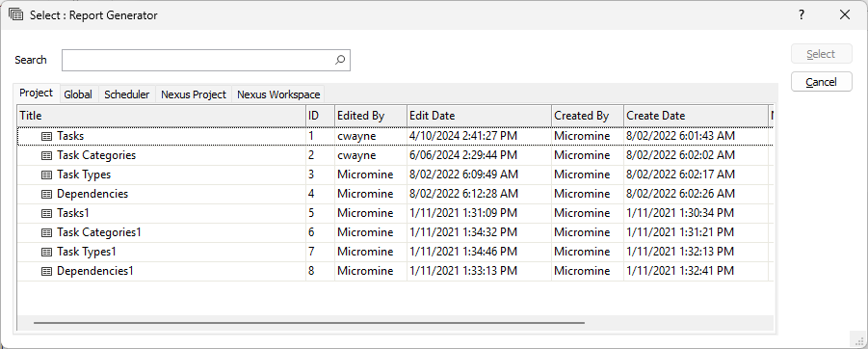The height and width of the screenshot is (349, 868).
Task: Open the Nexus Workspace tab
Action: [x=278, y=94]
